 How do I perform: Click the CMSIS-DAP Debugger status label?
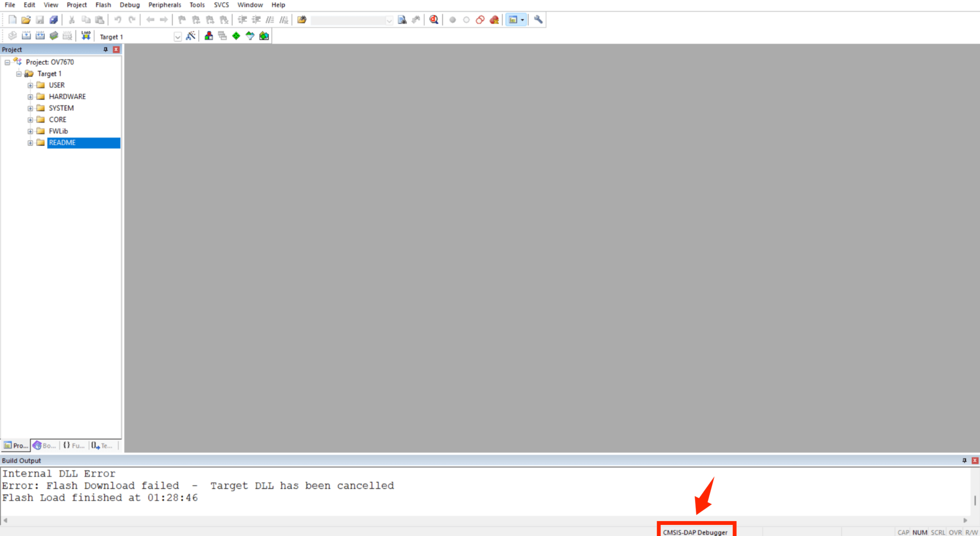tap(695, 532)
